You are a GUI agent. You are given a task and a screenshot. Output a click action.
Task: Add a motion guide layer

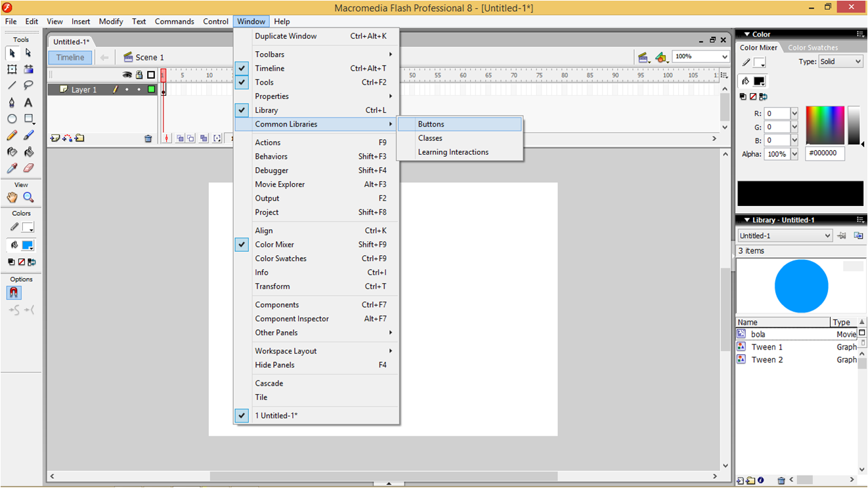tap(67, 138)
